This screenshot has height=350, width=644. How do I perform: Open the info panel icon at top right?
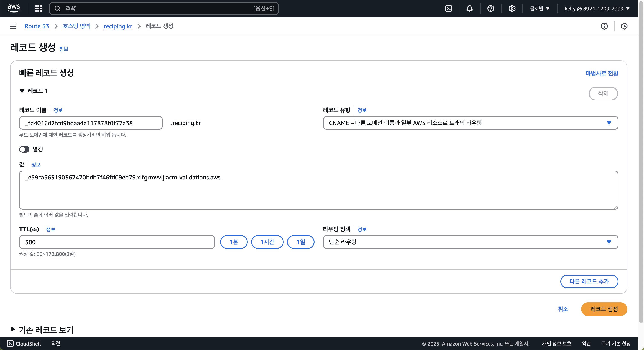click(604, 26)
